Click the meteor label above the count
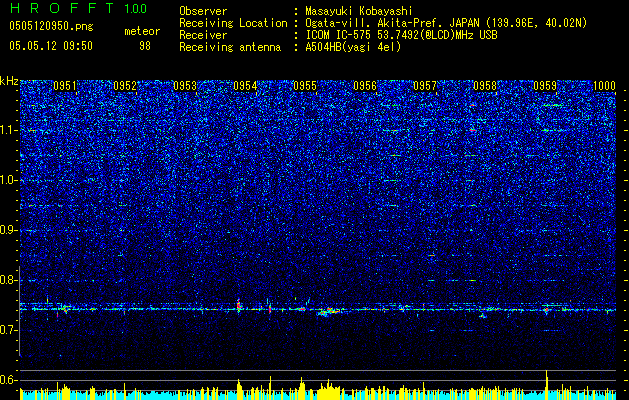 [142, 31]
